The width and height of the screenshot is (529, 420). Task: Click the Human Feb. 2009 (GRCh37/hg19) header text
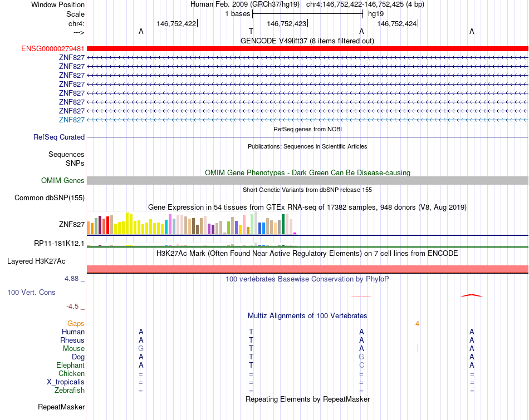[245, 4]
